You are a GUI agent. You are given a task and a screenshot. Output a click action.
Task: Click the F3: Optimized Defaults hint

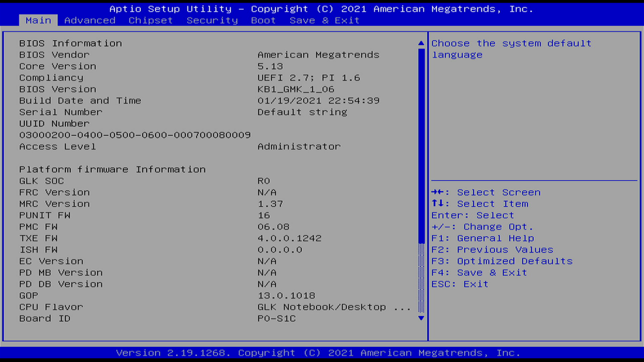[502, 261]
